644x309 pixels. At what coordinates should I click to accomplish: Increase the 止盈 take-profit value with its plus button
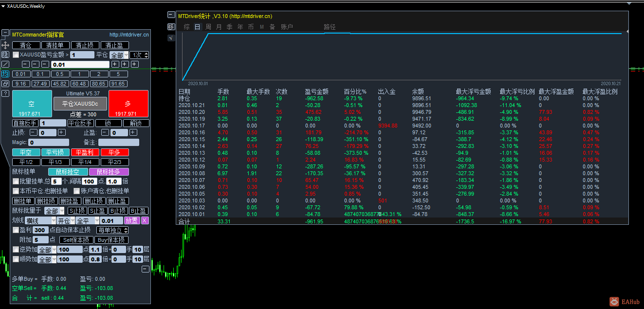click(133, 132)
